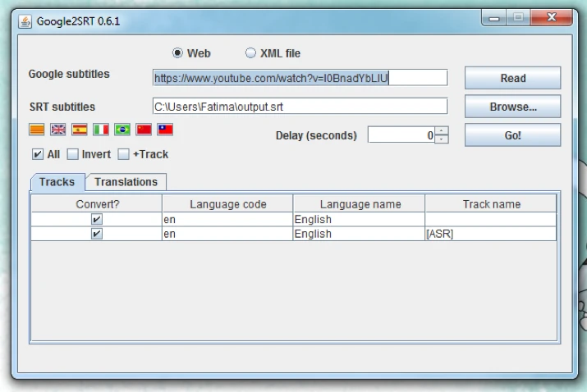
Task: Click the Browse... button
Action: pos(512,107)
